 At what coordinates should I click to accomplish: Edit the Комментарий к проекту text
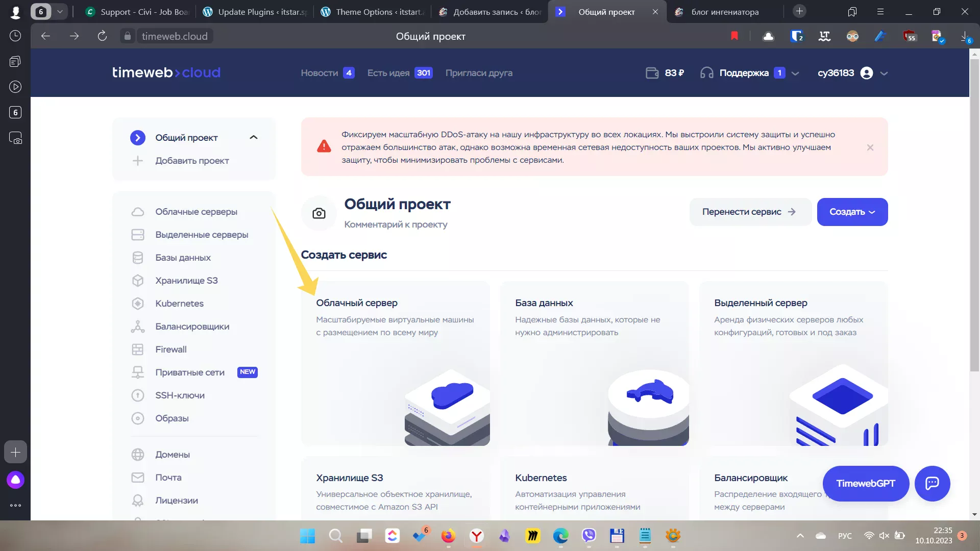point(396,224)
